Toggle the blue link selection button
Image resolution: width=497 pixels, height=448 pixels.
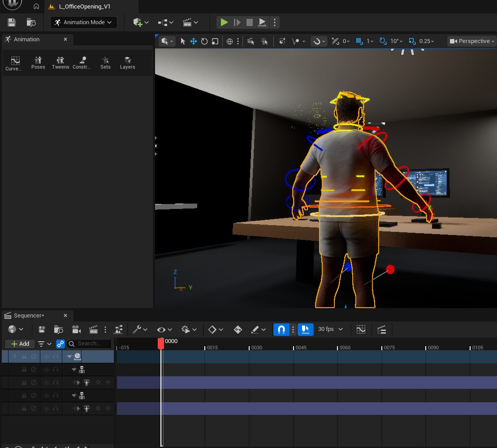[x=60, y=344]
